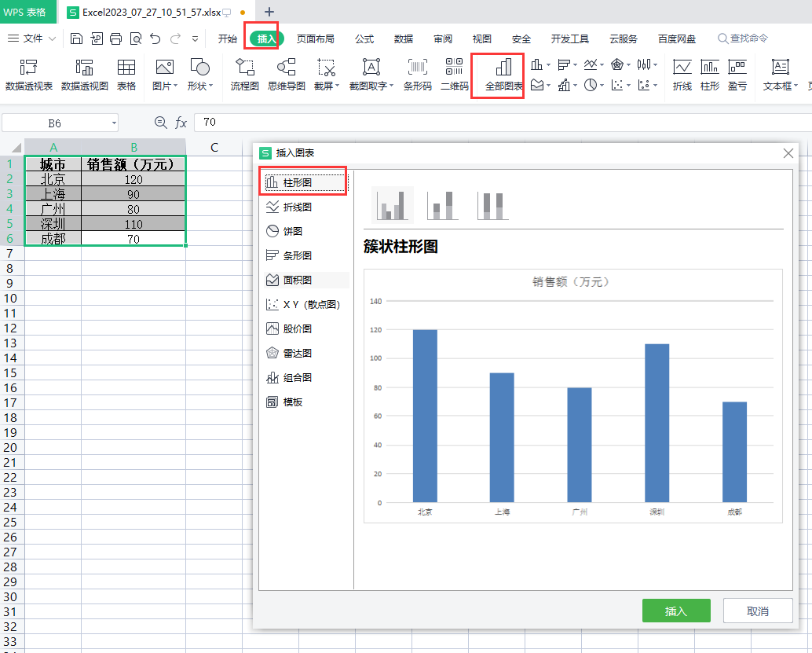Open the Name Box dropdown arrow
The height and width of the screenshot is (653, 812).
pyautogui.click(x=114, y=123)
